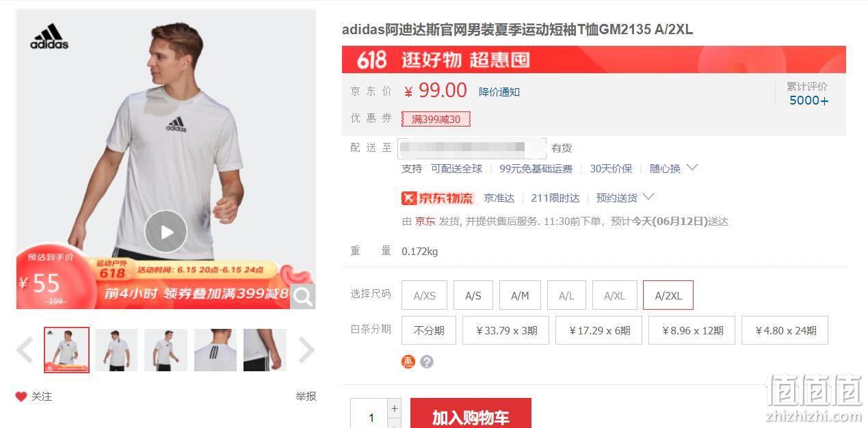Viewport: 868px width, 428px height.
Task: Click the 降价通知 price alert link
Action: tap(499, 92)
